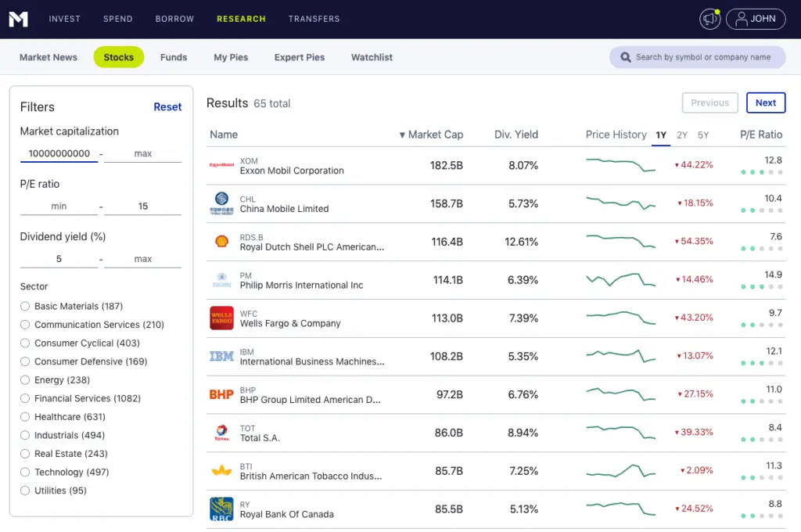Select the 5Y price history range

[703, 135]
